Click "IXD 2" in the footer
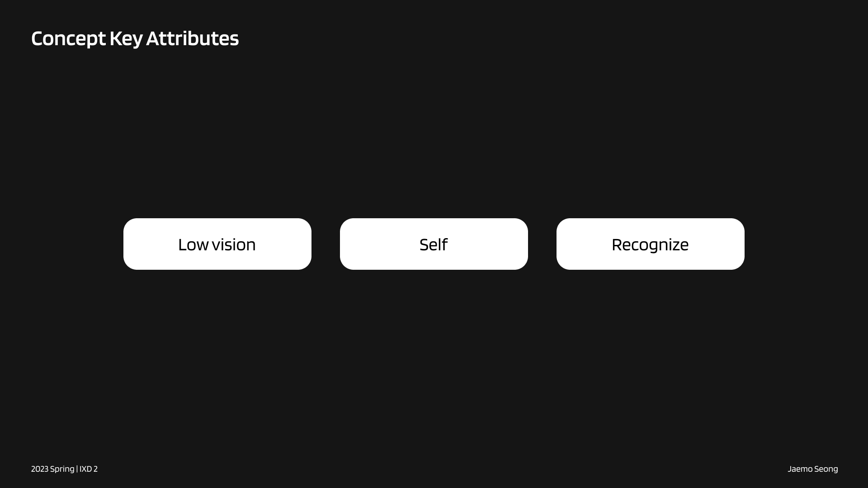 pos(89,469)
